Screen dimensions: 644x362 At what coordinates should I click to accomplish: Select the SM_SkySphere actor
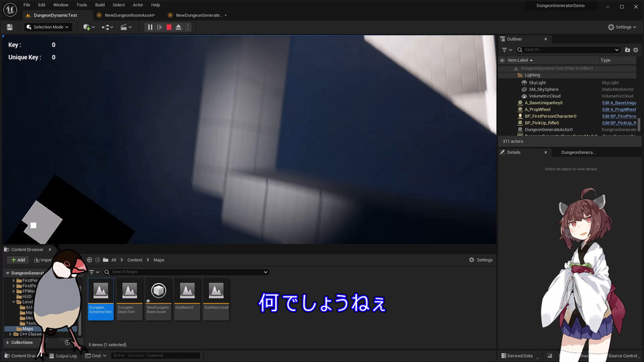tap(543, 89)
